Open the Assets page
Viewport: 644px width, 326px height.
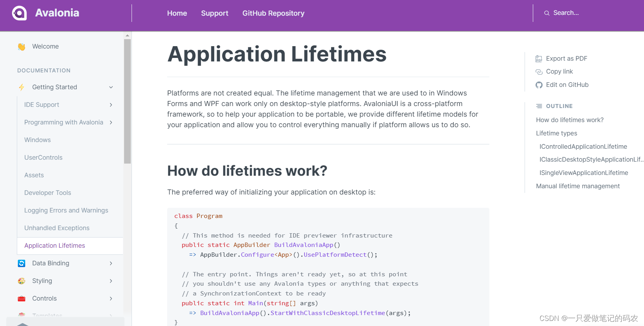[x=34, y=175]
